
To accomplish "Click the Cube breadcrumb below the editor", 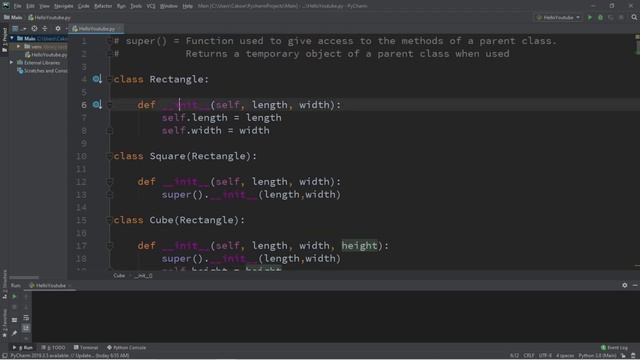I will coord(119,276).
